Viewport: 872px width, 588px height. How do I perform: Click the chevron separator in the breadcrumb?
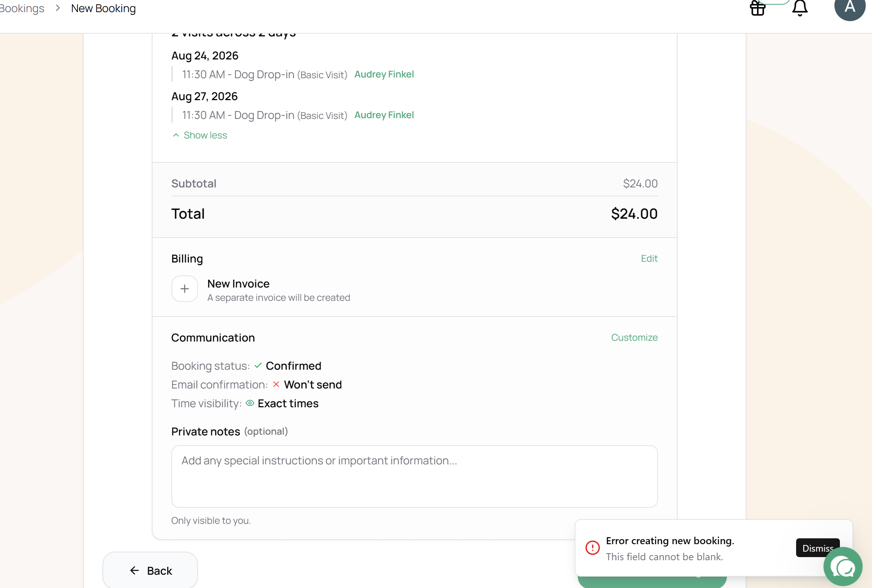tap(58, 8)
